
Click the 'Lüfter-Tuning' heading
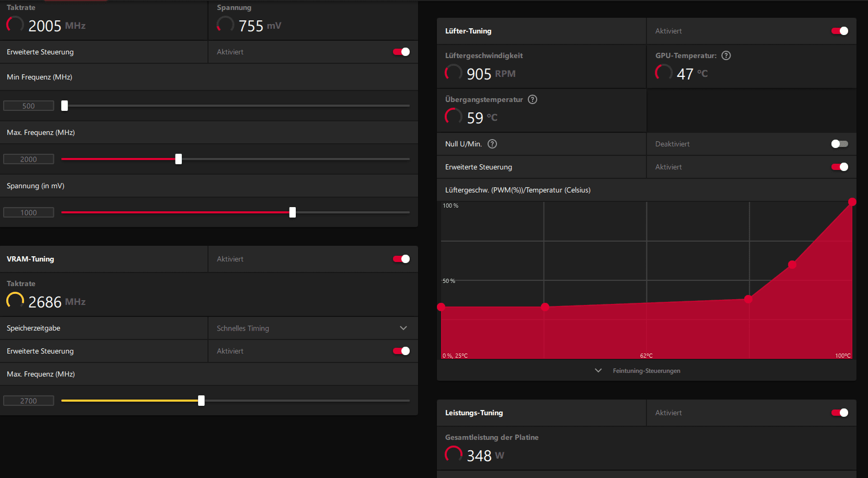(468, 31)
